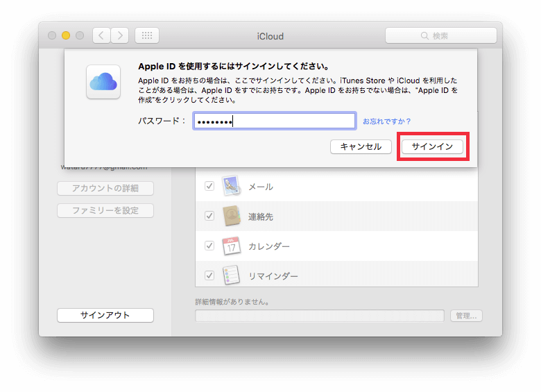Click the iCloud storage usage bar
This screenshot has height=392, width=541.
(320, 316)
